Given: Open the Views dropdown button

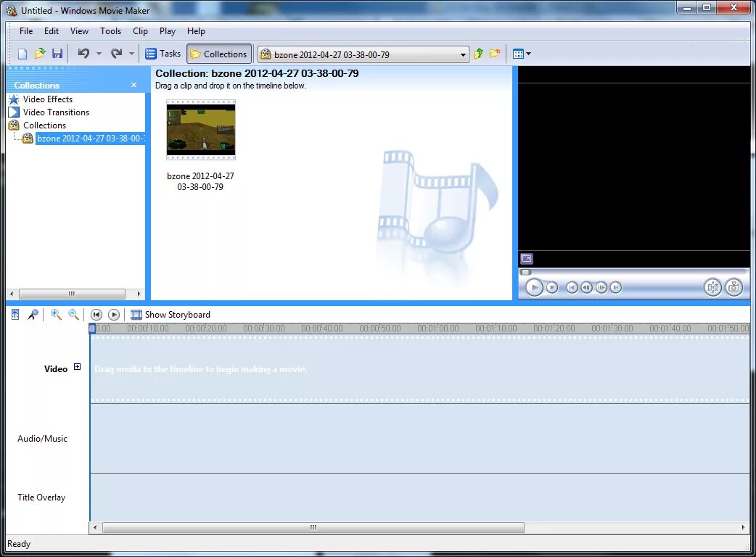Looking at the screenshot, I should tap(522, 54).
